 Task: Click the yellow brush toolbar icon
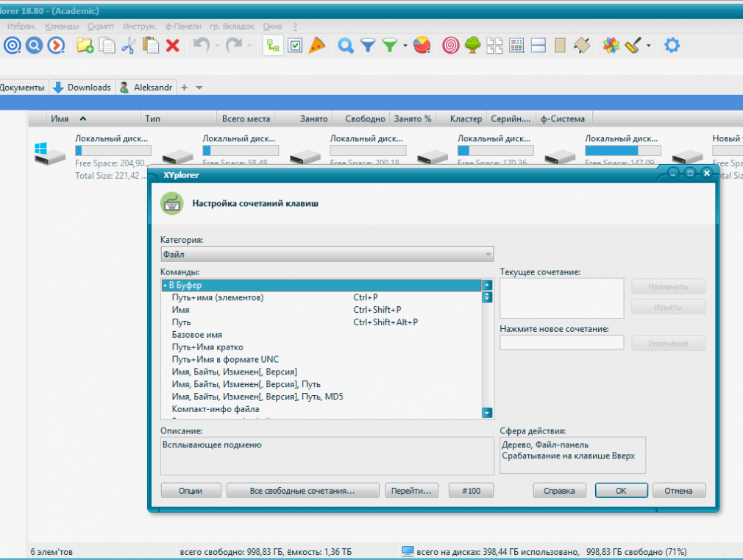click(633, 46)
